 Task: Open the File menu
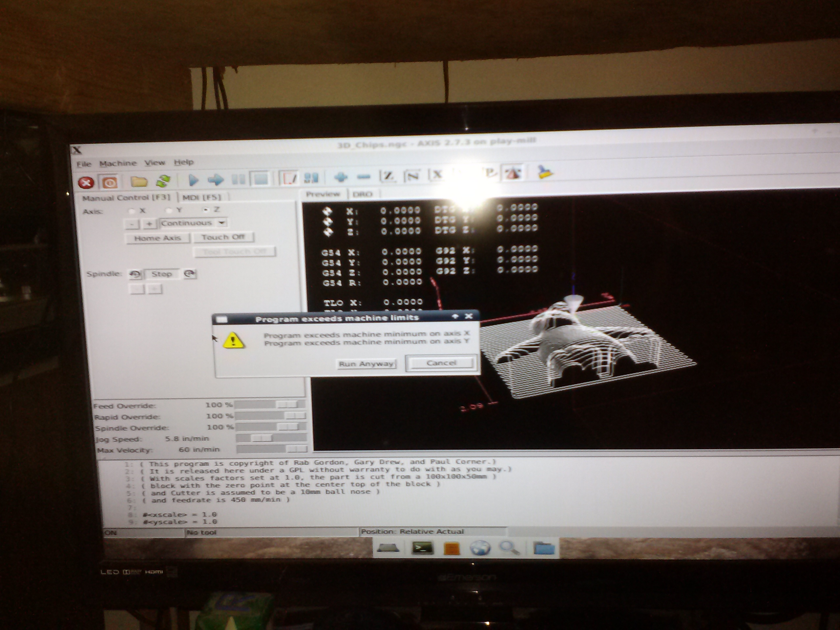click(x=84, y=164)
